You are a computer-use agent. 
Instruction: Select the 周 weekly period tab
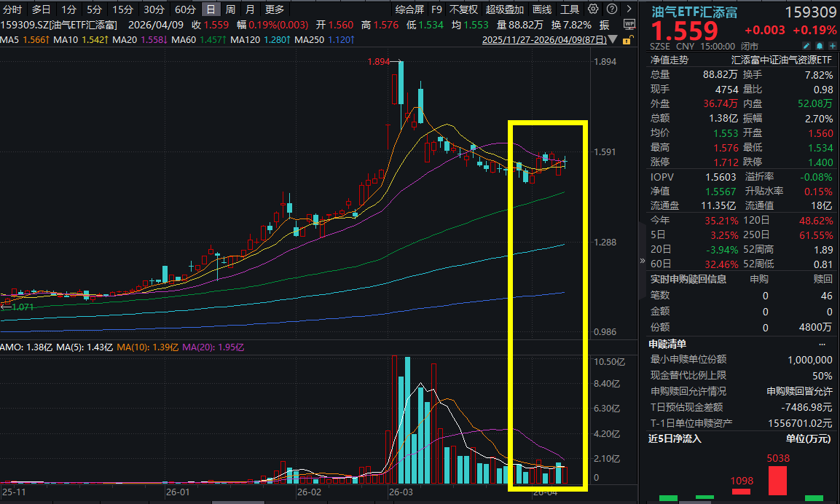click(x=230, y=9)
